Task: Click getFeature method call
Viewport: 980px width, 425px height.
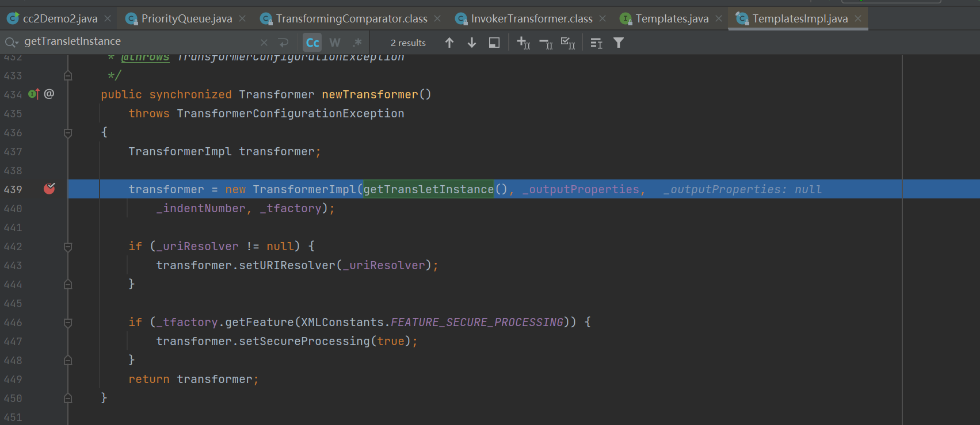Action: tap(259, 322)
